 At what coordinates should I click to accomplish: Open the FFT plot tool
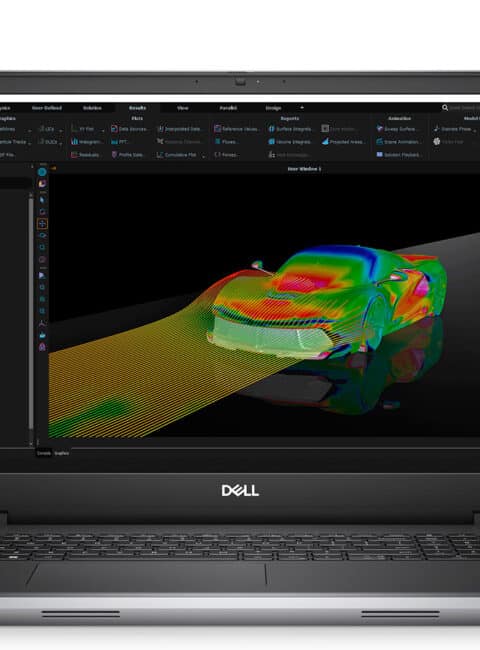(x=119, y=142)
